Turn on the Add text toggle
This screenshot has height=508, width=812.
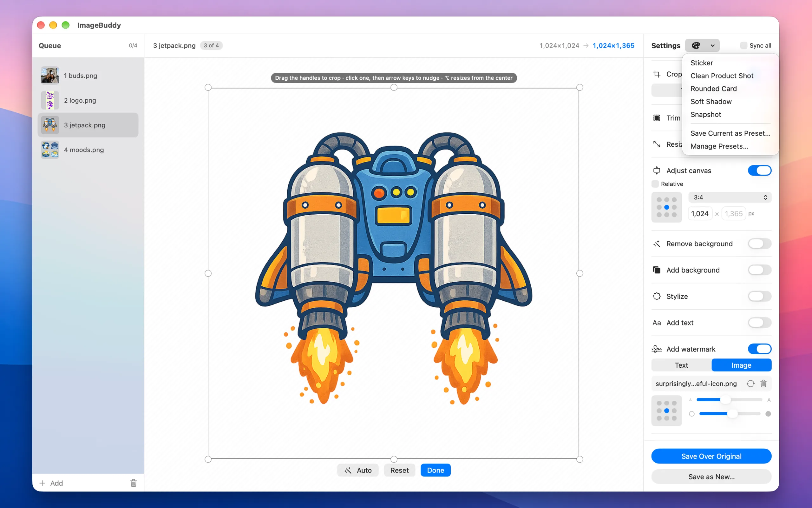(x=760, y=323)
